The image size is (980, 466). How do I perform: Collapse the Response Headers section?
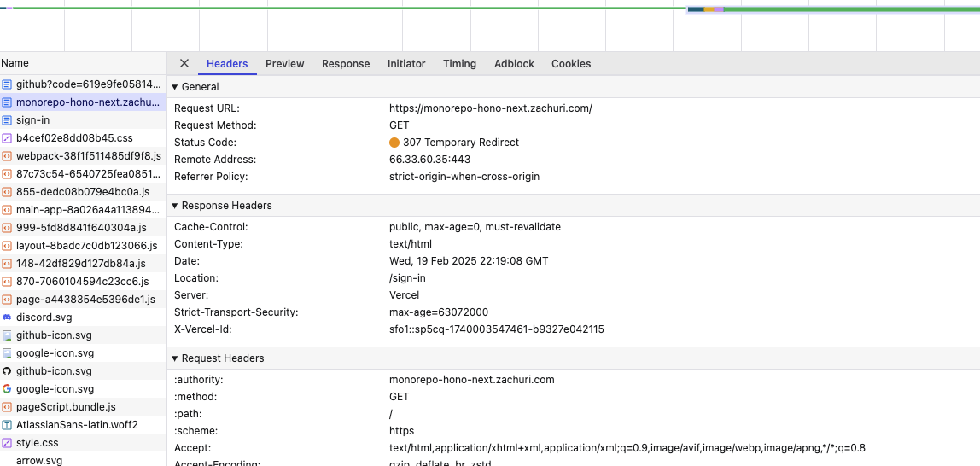click(176, 206)
